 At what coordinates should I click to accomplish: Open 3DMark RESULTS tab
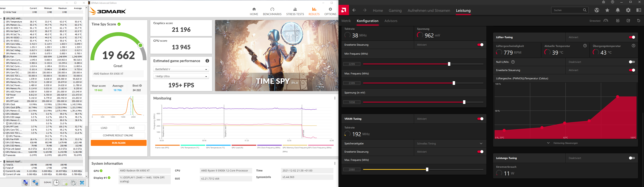coord(314,11)
